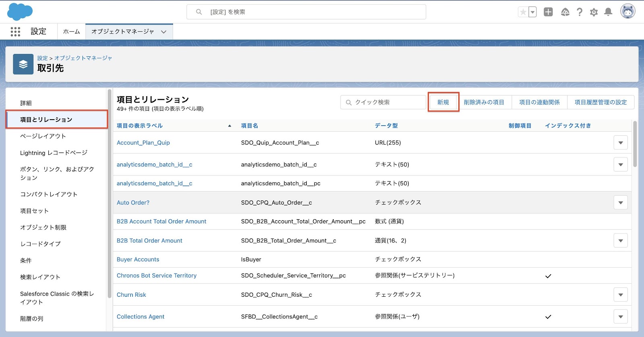The image size is (644, 337).
Task: Open B2B Account Total Order Amount link
Action: click(x=161, y=221)
